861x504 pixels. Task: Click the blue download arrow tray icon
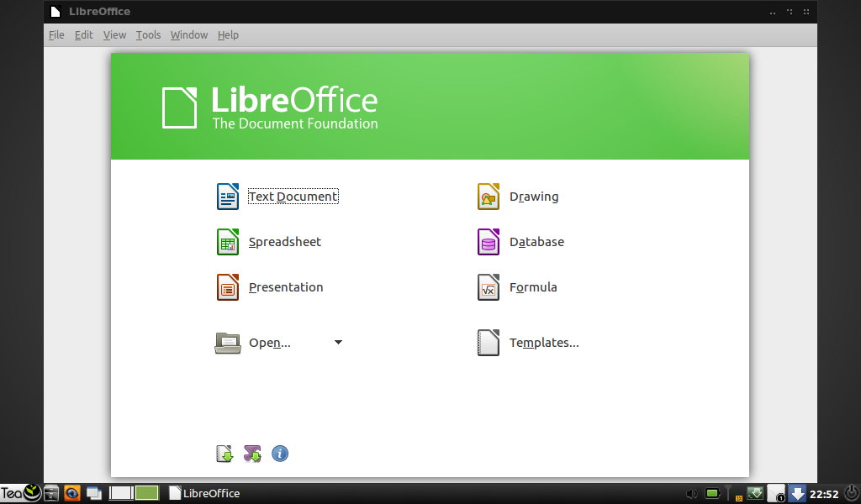[x=797, y=493]
